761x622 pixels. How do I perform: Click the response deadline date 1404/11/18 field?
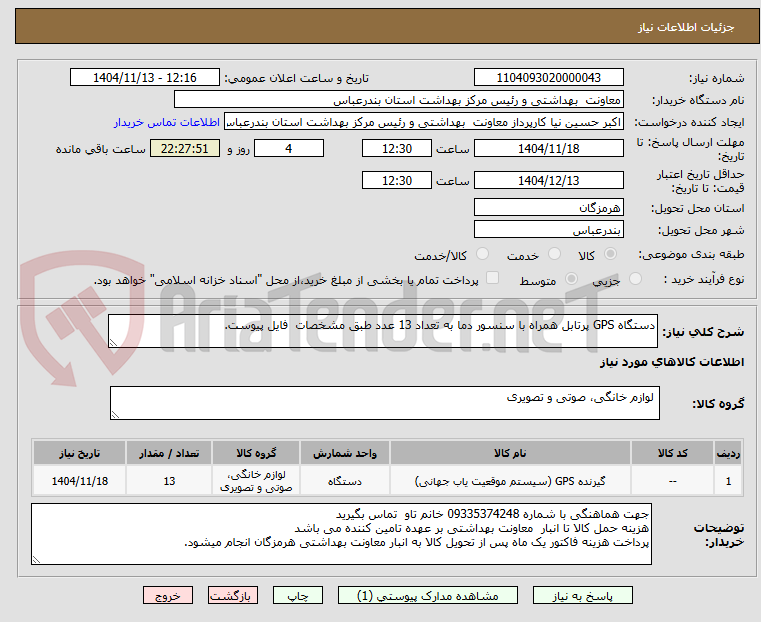(x=548, y=148)
